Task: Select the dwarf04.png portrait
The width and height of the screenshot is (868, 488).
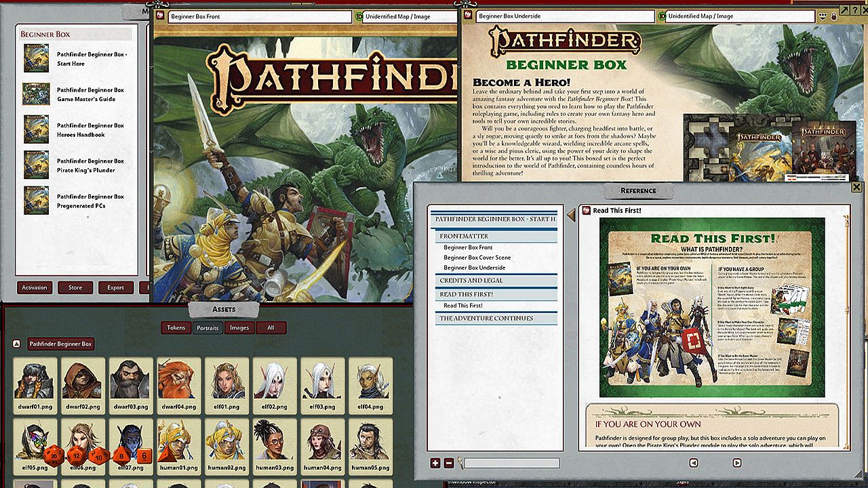Action: point(179,384)
